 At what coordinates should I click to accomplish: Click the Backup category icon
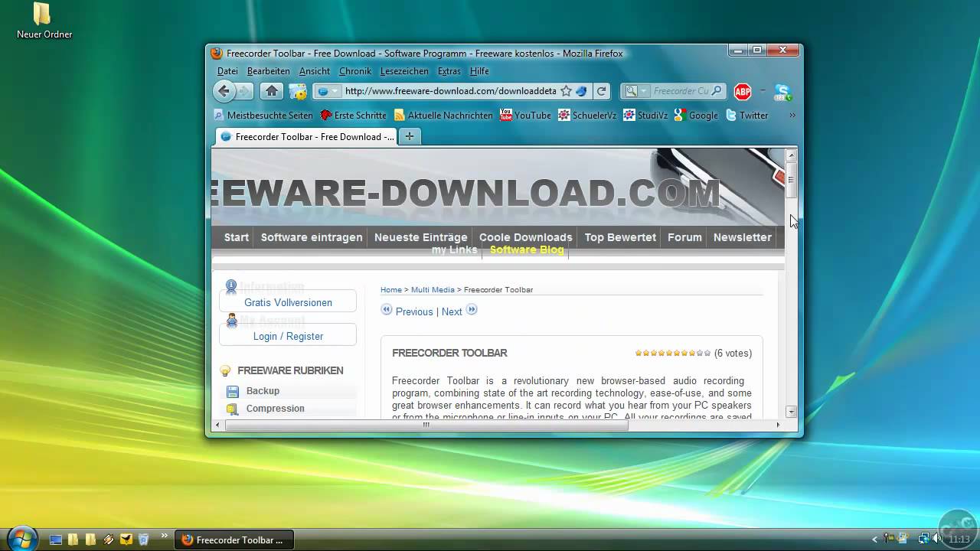tap(233, 392)
